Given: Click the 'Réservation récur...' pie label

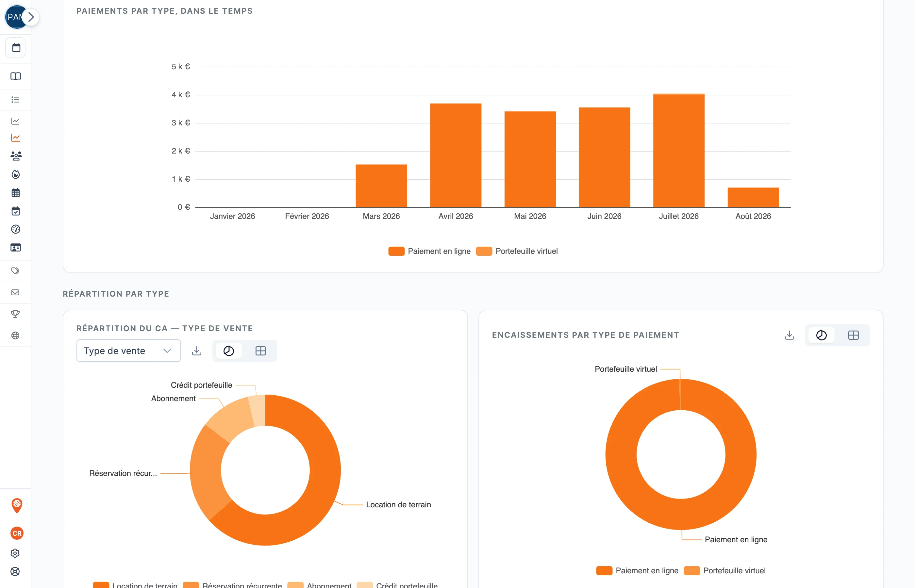Looking at the screenshot, I should 123,473.
